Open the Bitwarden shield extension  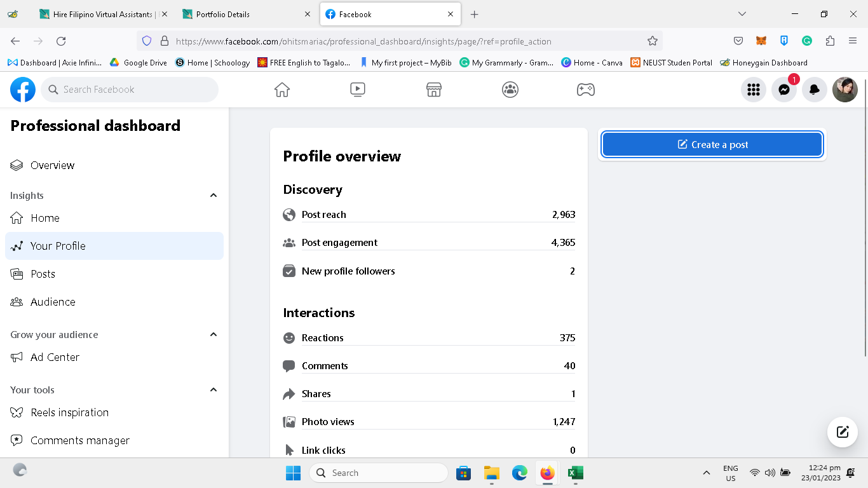tap(784, 41)
